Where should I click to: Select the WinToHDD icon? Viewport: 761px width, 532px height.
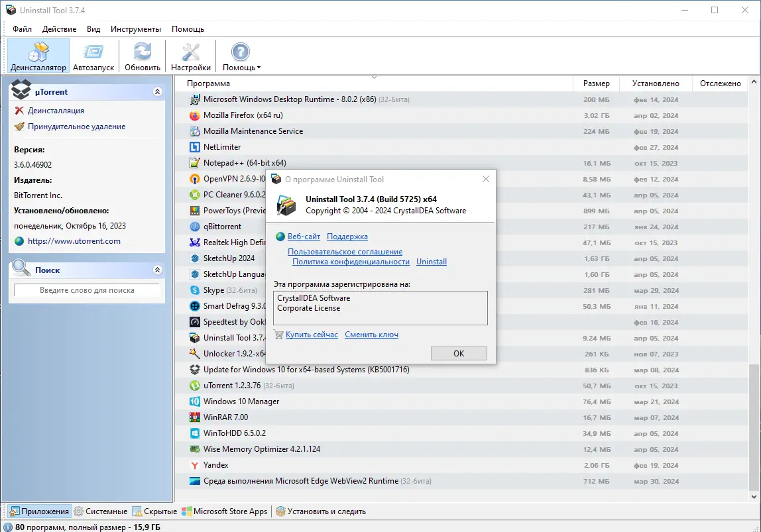(x=195, y=433)
